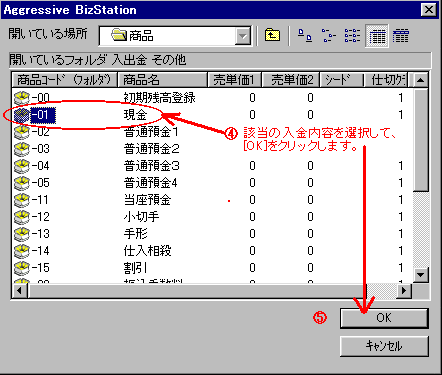Select the 現金 product name
This screenshot has width=442, height=375.
[135, 115]
